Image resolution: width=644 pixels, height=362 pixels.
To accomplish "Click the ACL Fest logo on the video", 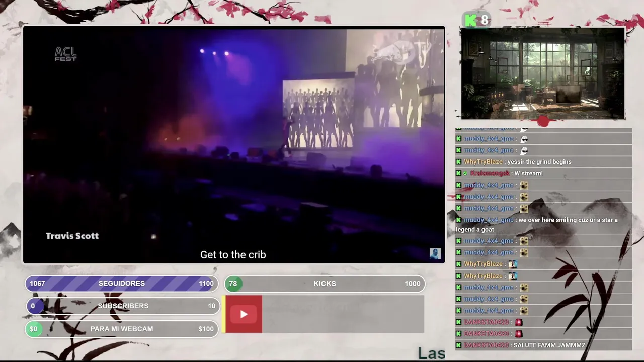I will [65, 54].
